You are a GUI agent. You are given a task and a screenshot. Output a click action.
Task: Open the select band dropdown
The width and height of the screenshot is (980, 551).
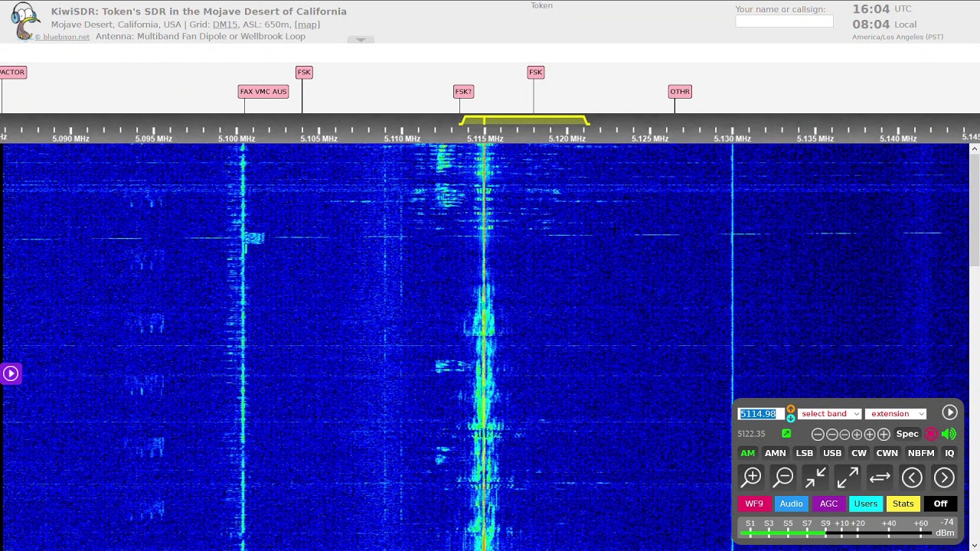tap(830, 414)
